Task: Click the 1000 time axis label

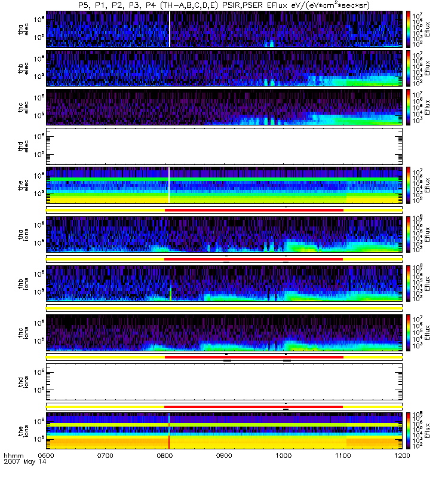Action: (x=283, y=455)
